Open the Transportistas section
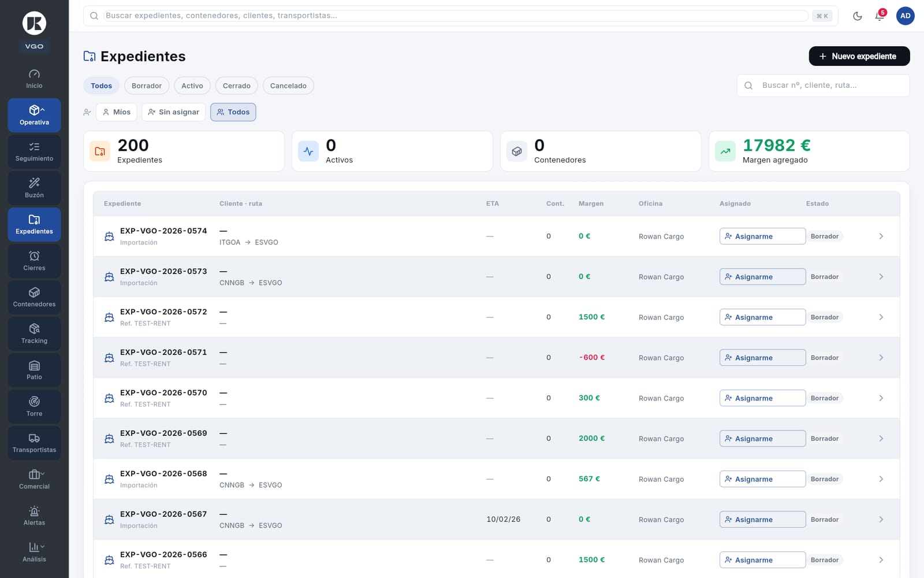The image size is (924, 578). tap(34, 443)
